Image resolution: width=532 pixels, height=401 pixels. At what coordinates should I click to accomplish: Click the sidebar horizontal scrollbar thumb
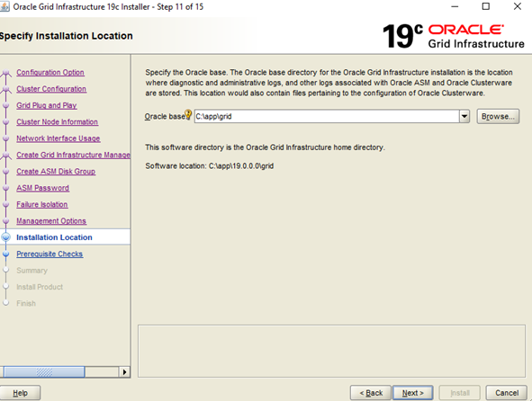(44, 372)
